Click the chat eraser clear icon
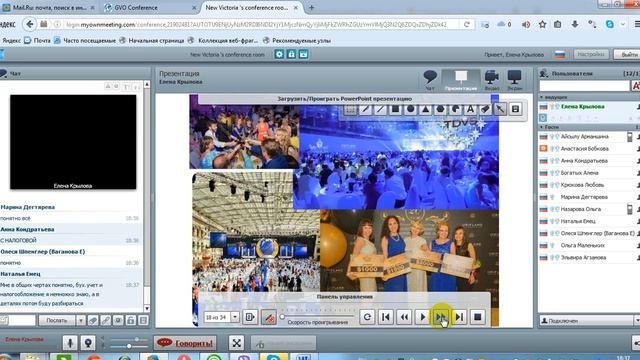The width and height of the screenshot is (640, 360). click(93, 320)
